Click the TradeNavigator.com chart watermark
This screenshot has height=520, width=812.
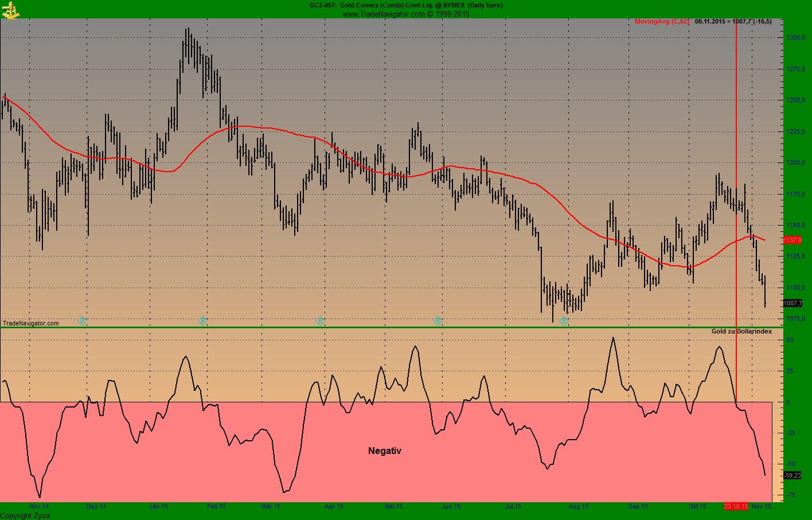(x=30, y=323)
